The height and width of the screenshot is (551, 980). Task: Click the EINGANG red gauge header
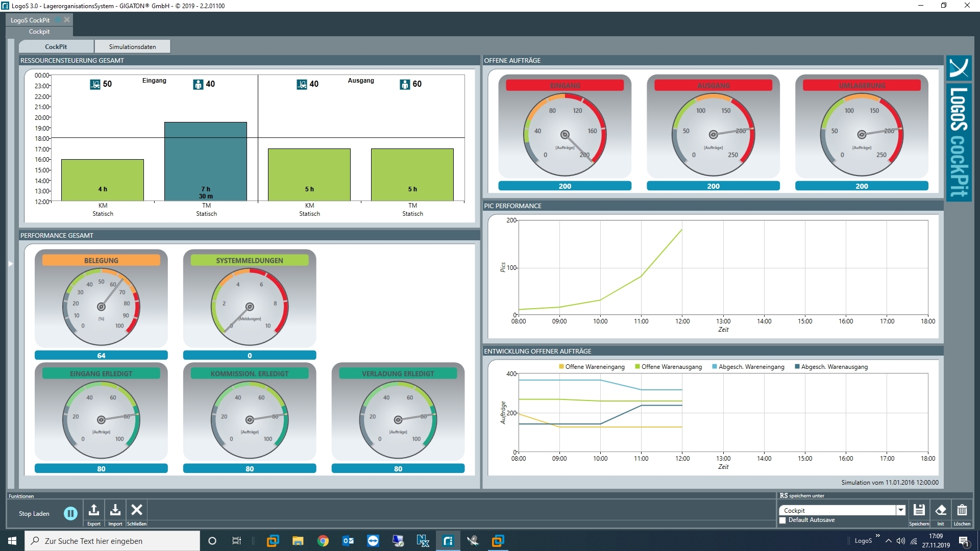(565, 85)
